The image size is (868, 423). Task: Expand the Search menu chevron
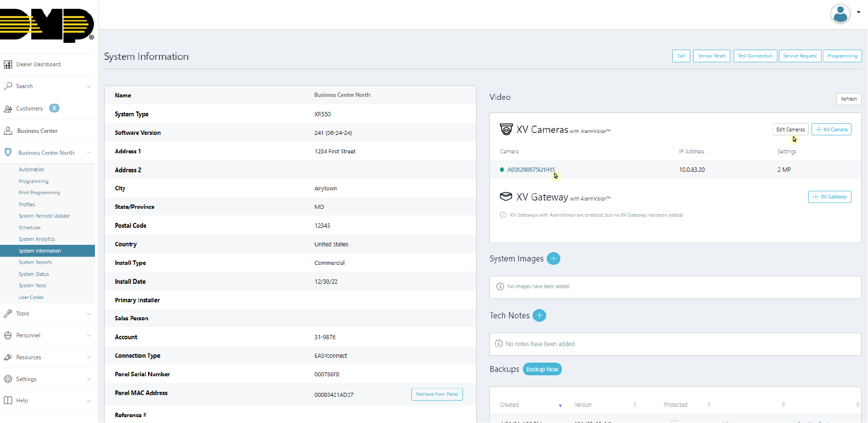point(89,87)
